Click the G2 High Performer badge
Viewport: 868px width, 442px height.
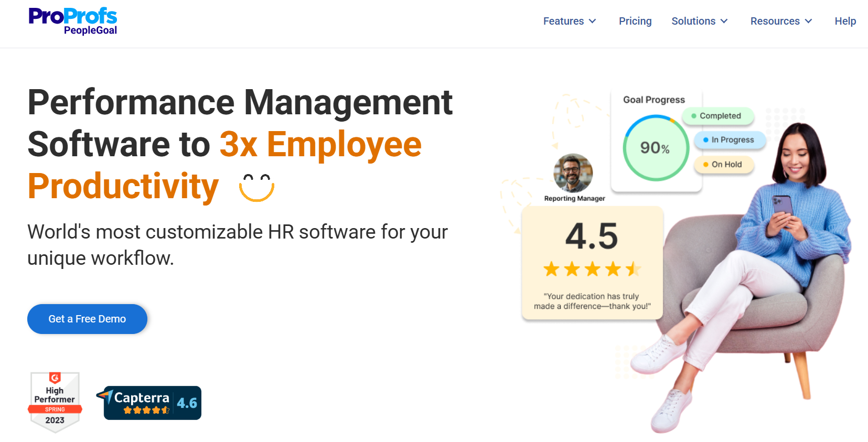[x=55, y=402]
